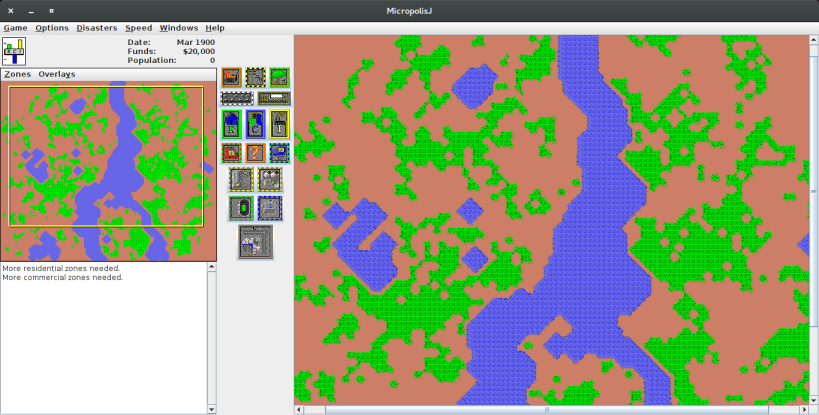819x415 pixels.
Task: Click the 'Population:' label
Action: [x=151, y=60]
